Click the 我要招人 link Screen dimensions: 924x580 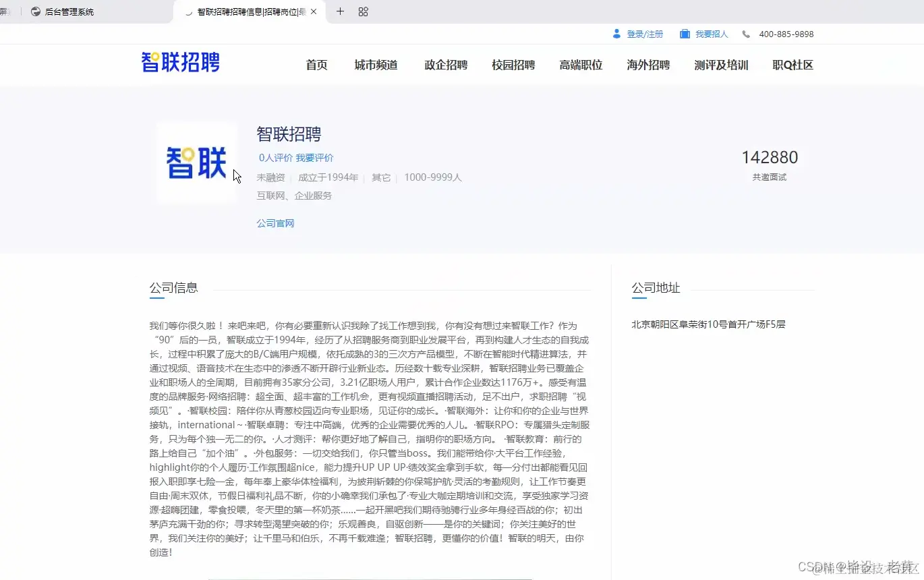(712, 34)
